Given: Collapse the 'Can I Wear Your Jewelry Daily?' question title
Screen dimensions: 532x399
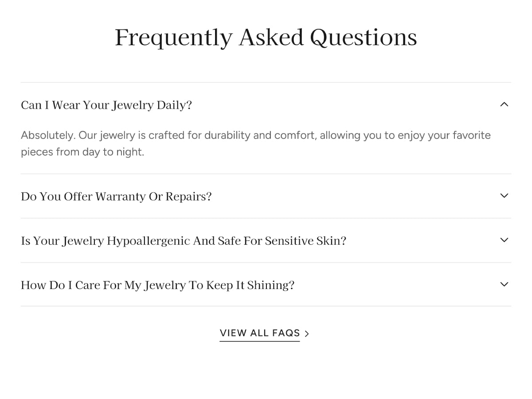Looking at the screenshot, I should [106, 106].
